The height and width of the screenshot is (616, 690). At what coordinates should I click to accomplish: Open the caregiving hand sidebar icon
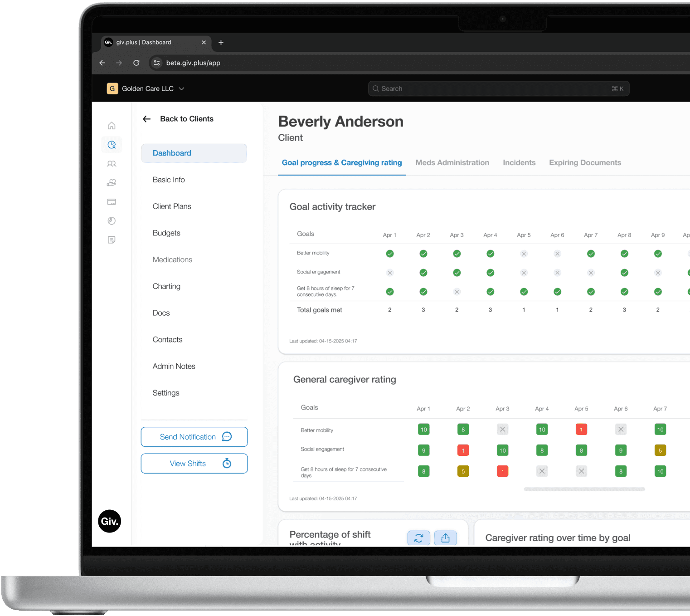112,183
